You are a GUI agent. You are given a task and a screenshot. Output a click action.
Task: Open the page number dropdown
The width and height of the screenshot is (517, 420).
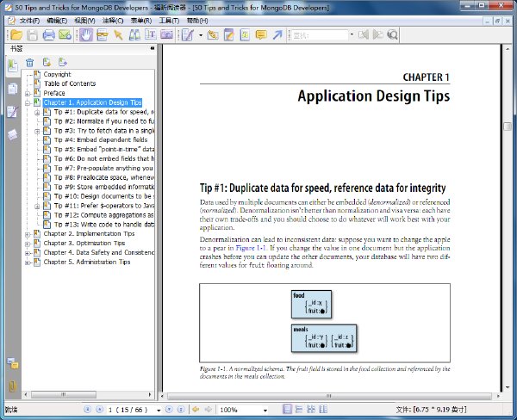pos(159,411)
